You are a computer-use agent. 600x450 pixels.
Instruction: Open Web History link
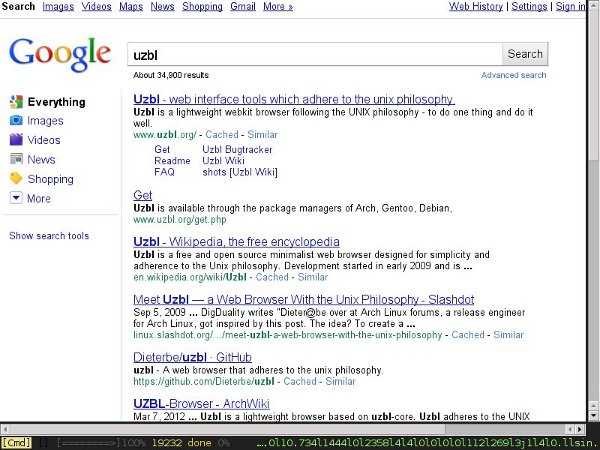(x=476, y=7)
